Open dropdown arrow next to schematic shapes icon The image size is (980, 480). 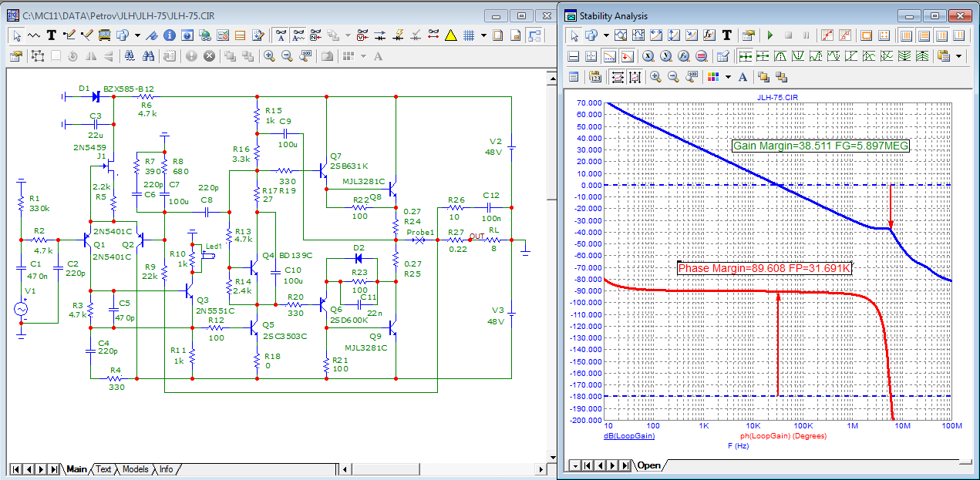click(137, 35)
